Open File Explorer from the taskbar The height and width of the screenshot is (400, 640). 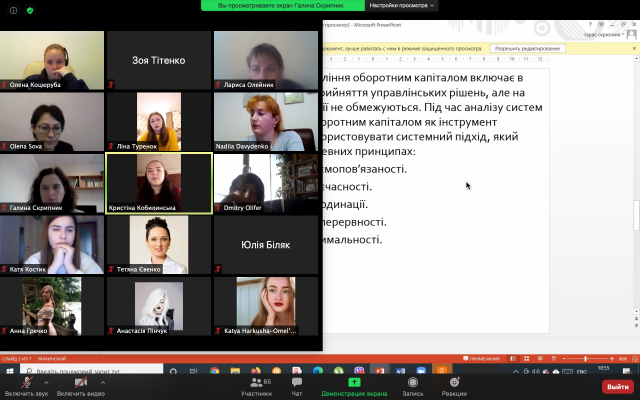[235, 371]
